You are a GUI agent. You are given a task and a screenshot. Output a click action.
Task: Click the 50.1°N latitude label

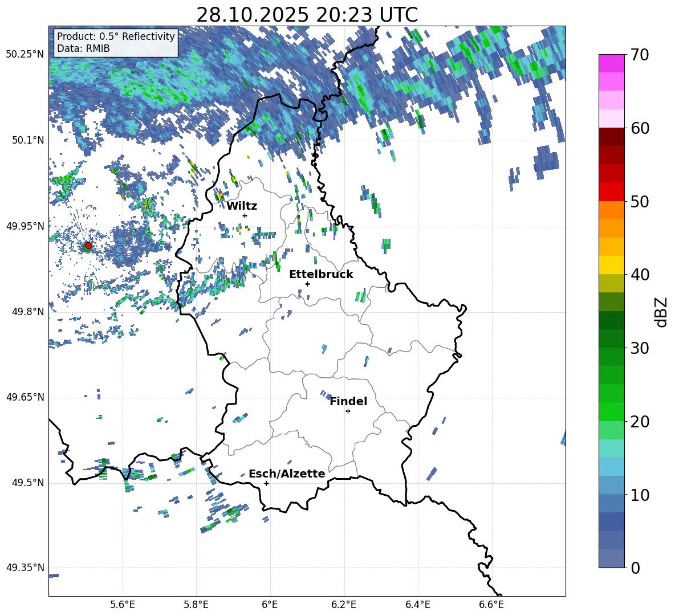(27, 141)
